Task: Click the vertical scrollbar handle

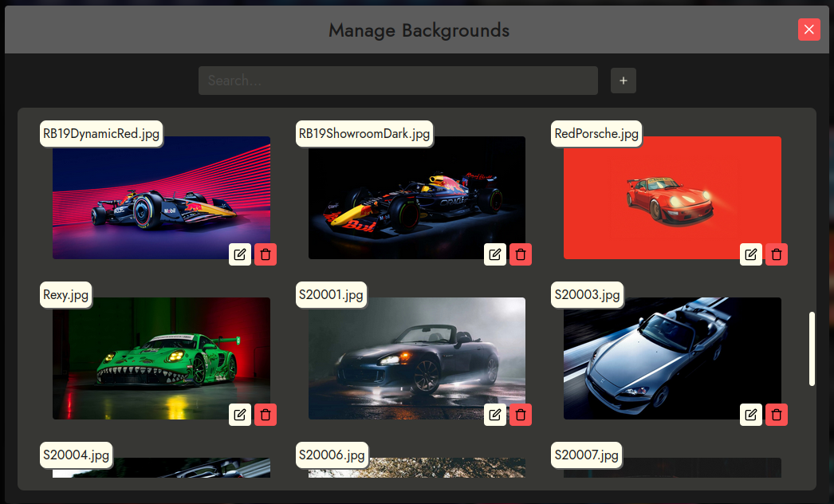Action: point(812,348)
